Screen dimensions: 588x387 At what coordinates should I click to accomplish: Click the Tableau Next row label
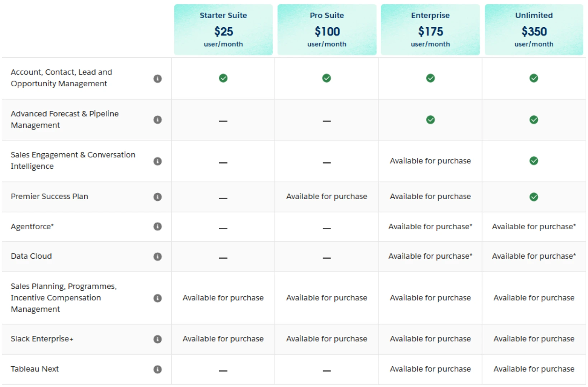click(x=34, y=369)
